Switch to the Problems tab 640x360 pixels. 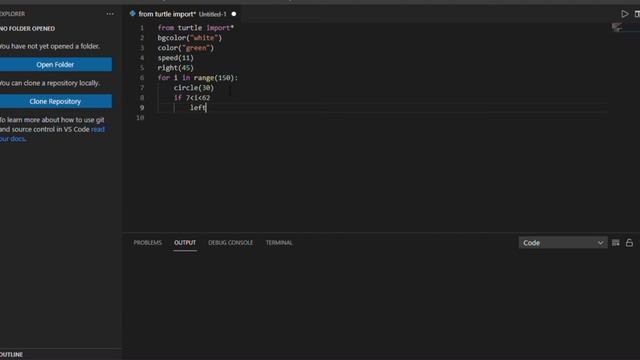(x=147, y=242)
